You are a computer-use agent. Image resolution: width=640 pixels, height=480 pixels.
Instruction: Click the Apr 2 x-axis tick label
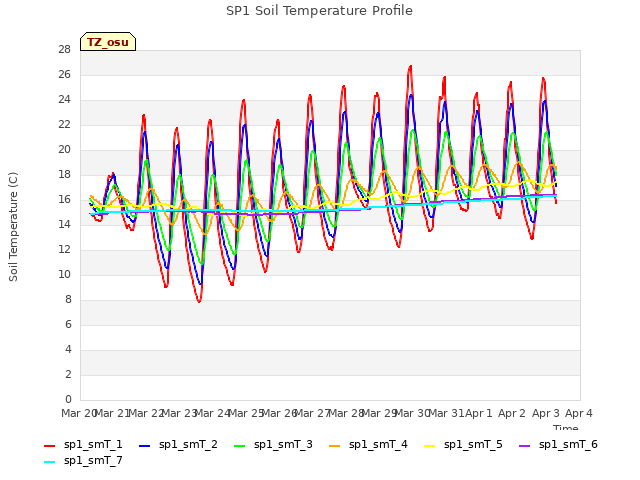pyautogui.click(x=512, y=413)
